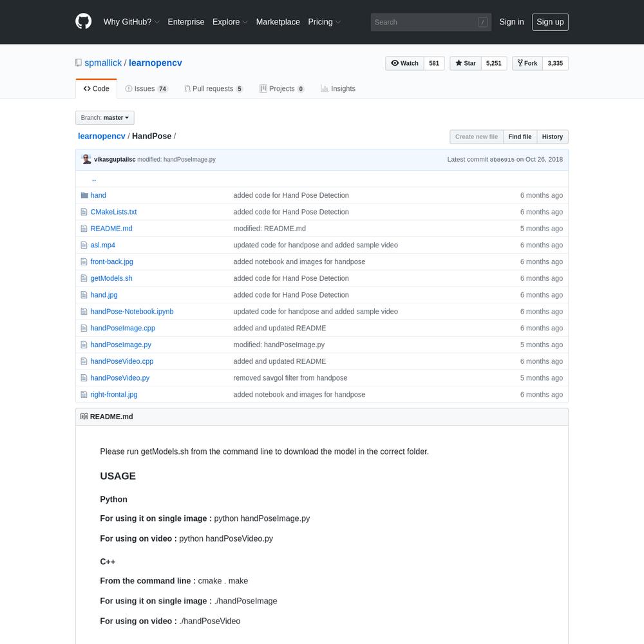Image resolution: width=644 pixels, height=644 pixels.
Task: Click the file icon beside front-back.jpg
Action: click(x=84, y=261)
